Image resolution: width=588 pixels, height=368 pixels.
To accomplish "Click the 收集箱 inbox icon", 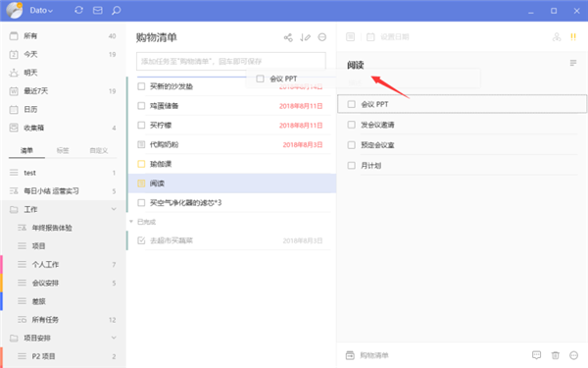I will [14, 128].
